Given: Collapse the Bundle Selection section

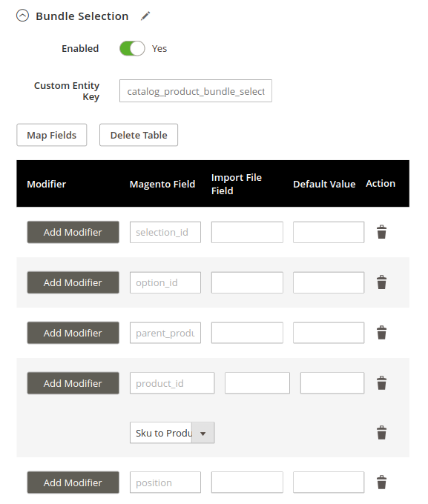Looking at the screenshot, I should tap(22, 16).
